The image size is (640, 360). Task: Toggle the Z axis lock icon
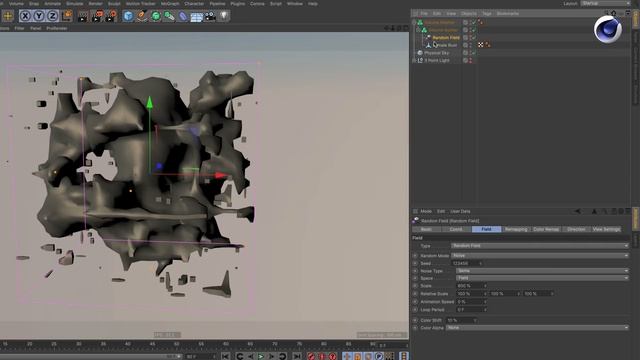point(52,16)
